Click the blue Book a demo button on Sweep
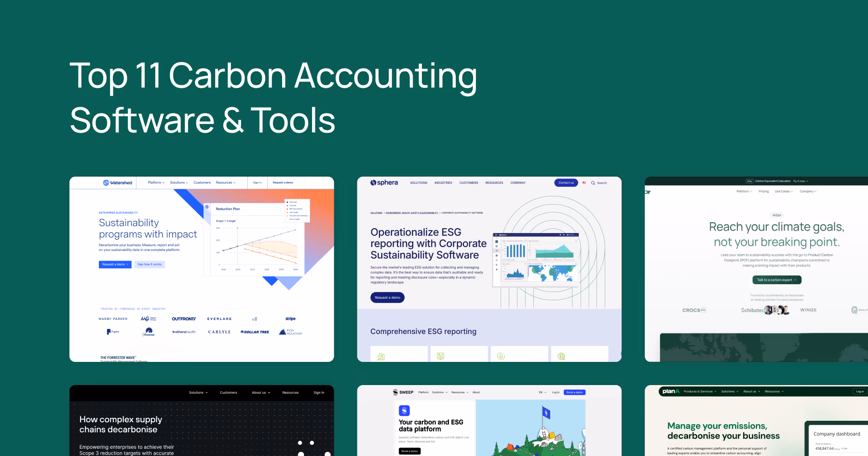The image size is (868, 456). [574, 392]
